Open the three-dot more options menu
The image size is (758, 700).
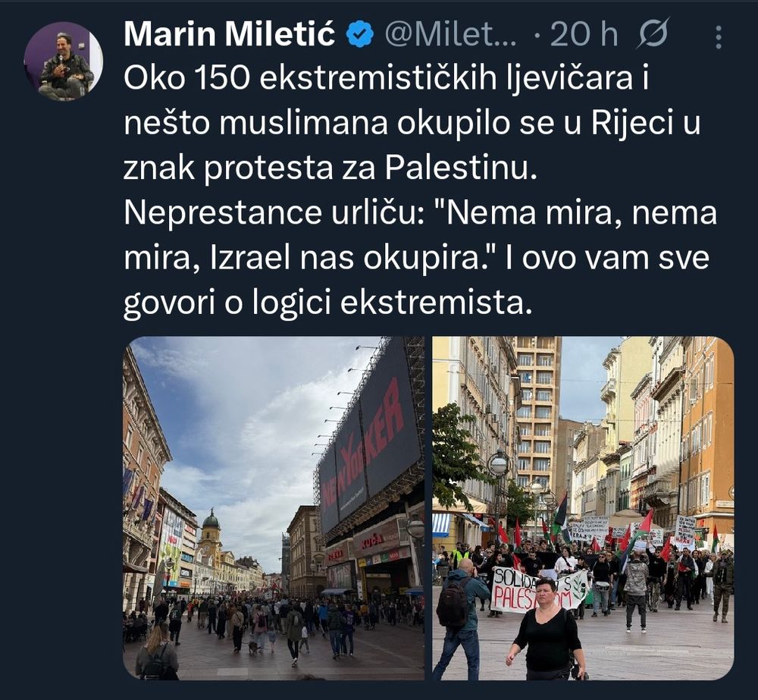pos(719,36)
